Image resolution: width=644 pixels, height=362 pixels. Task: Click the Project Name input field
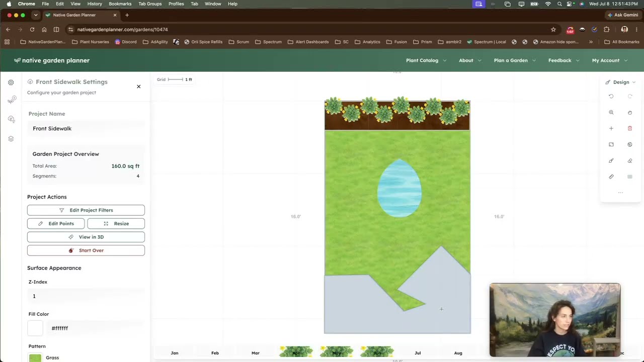(86, 129)
